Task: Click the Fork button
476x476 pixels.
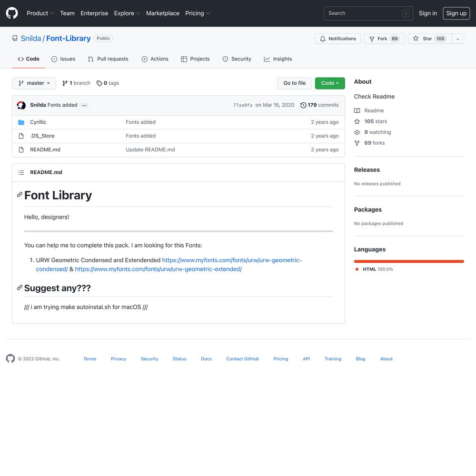Action: [x=384, y=39]
